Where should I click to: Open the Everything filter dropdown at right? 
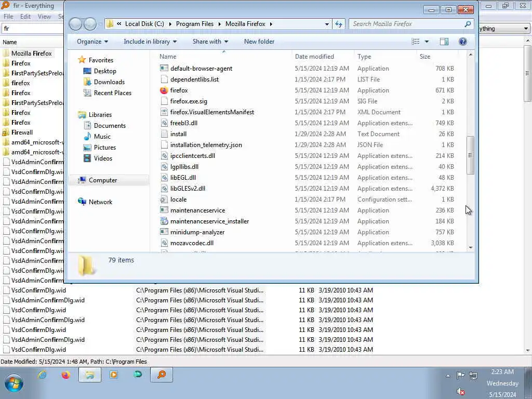[x=526, y=29]
